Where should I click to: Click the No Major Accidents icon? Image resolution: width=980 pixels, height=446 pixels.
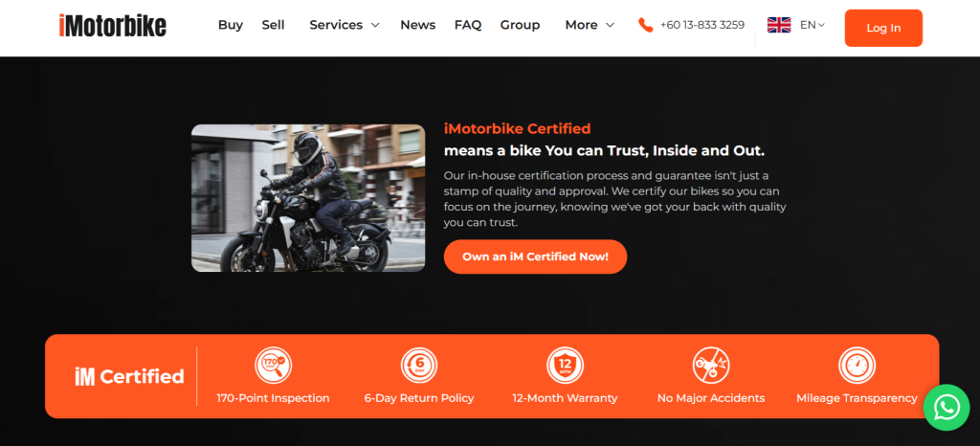click(711, 366)
